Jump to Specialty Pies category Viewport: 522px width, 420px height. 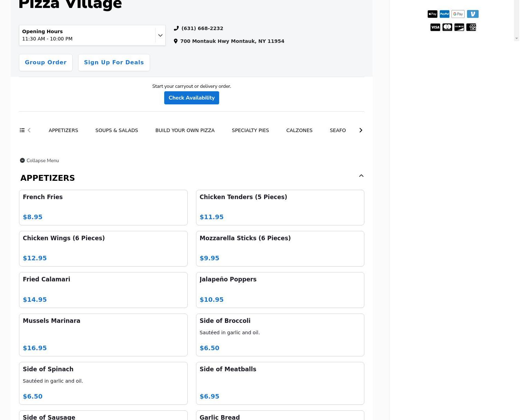(x=250, y=130)
